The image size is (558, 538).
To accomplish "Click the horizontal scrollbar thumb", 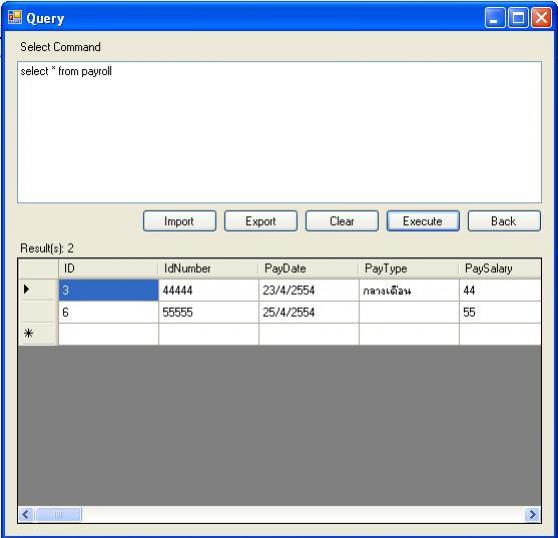I will (x=58, y=514).
